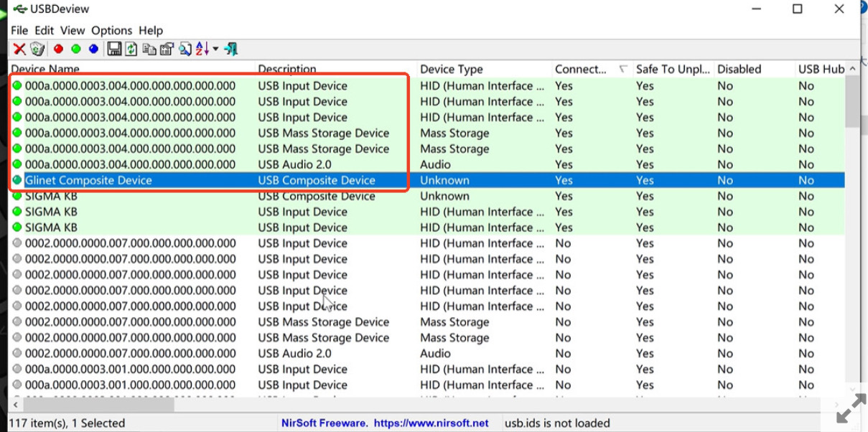Click the Exit door icon in toolbar
Viewport: 868px width, 432px height.
(x=230, y=49)
